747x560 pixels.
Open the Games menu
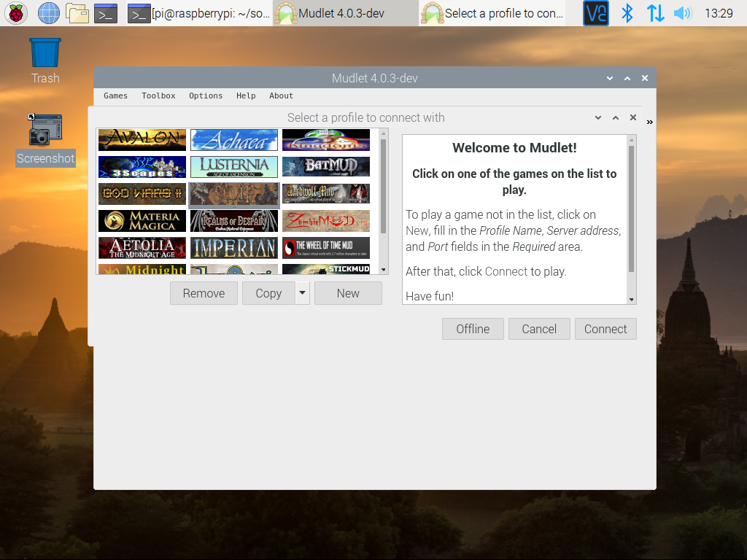click(116, 96)
